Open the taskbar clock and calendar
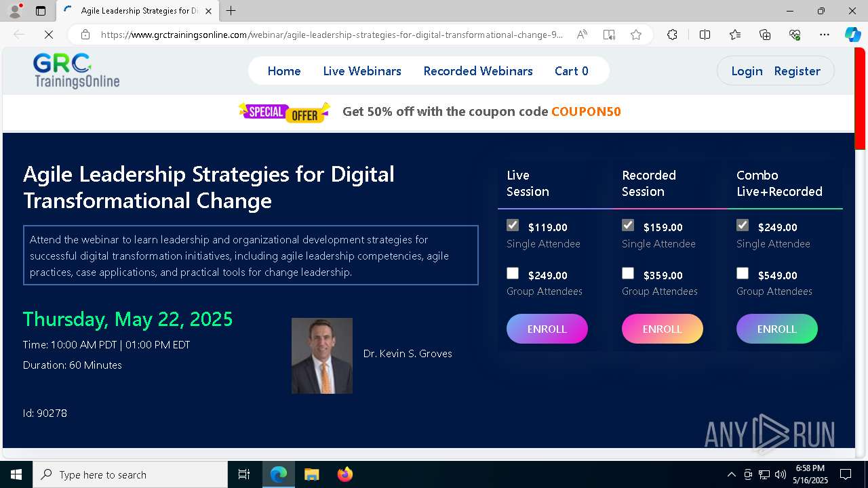Viewport: 868px width, 488px height. (x=810, y=474)
